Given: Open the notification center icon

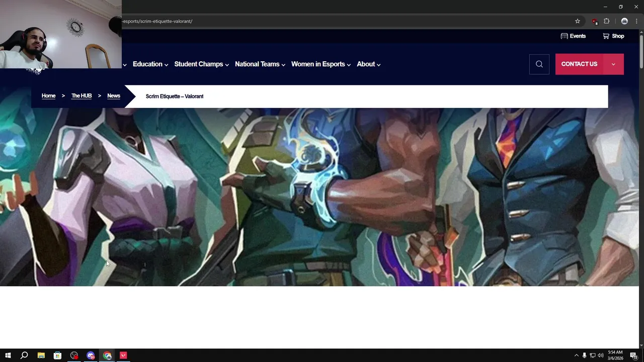Looking at the screenshot, I should pos(633,355).
